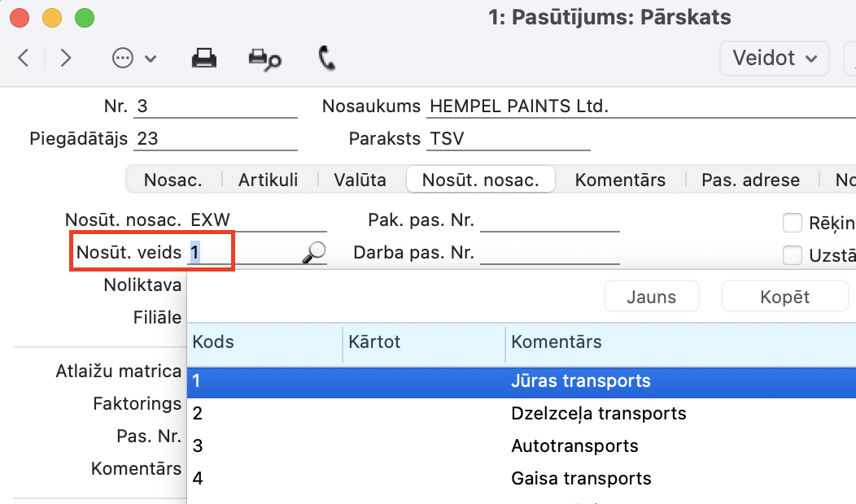Open the Pas. adrese tab
This screenshot has width=856, height=504.
click(x=750, y=180)
